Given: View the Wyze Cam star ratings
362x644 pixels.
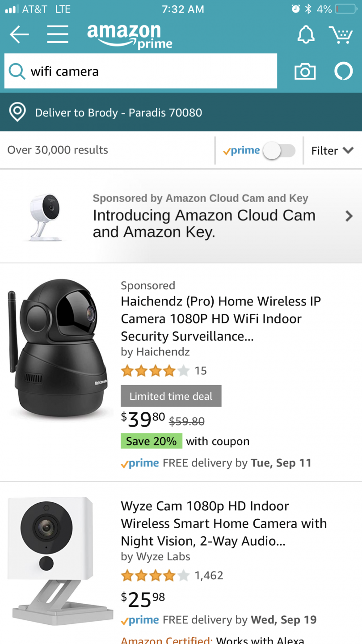Looking at the screenshot, I should click(155, 576).
